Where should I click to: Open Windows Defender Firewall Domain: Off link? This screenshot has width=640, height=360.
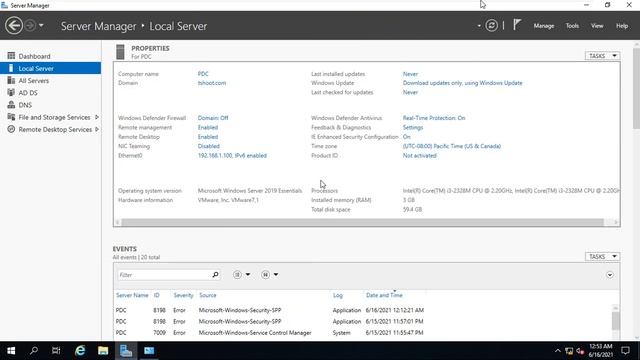(x=213, y=118)
